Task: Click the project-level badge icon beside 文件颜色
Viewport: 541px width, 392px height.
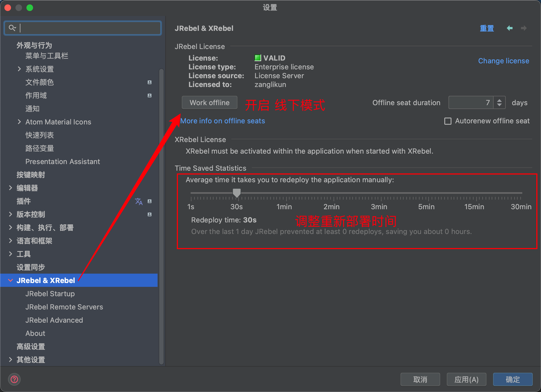Action: [x=150, y=82]
